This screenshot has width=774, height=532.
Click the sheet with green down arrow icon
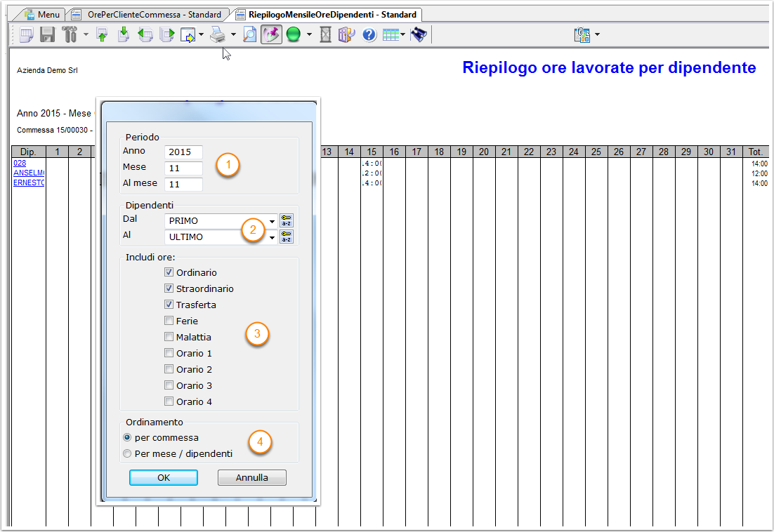124,34
